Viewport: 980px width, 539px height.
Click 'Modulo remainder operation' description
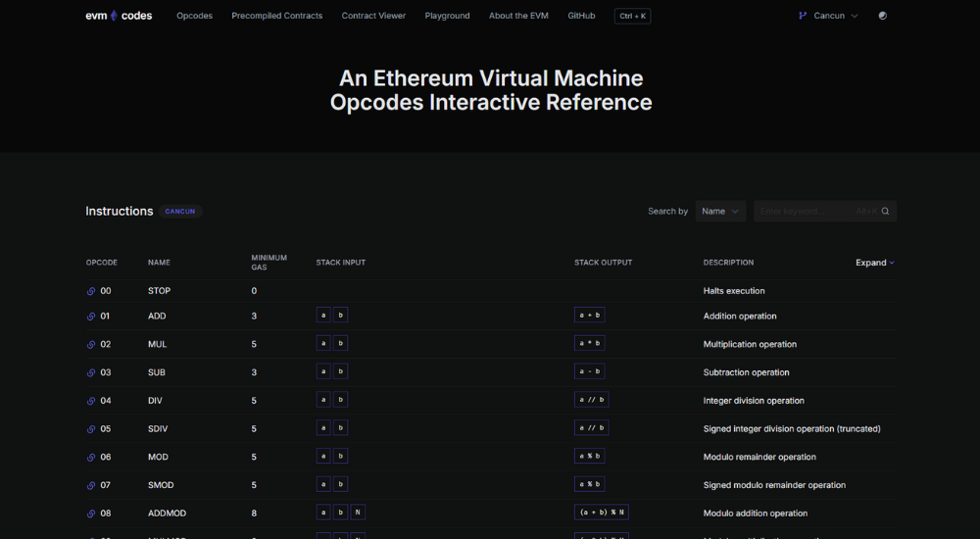pos(759,457)
